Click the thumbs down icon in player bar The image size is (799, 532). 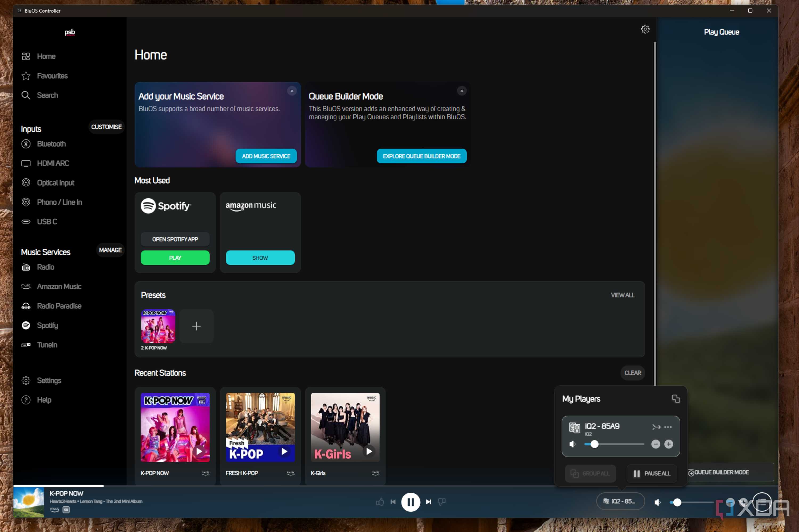pos(441,501)
